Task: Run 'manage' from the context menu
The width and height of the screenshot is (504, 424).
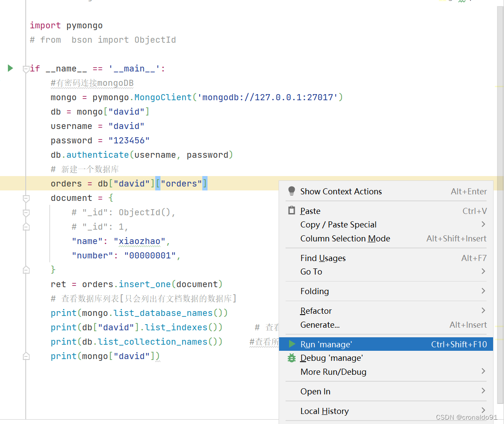Action: point(386,344)
